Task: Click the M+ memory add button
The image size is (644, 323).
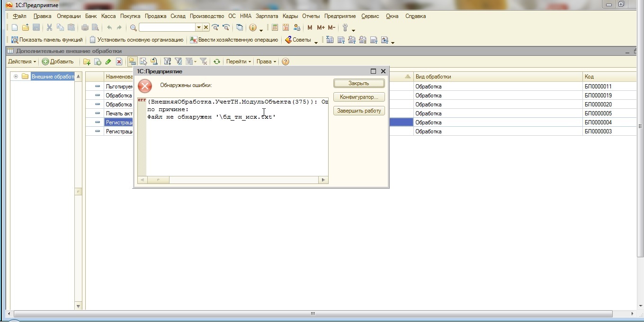Action: 321,27
